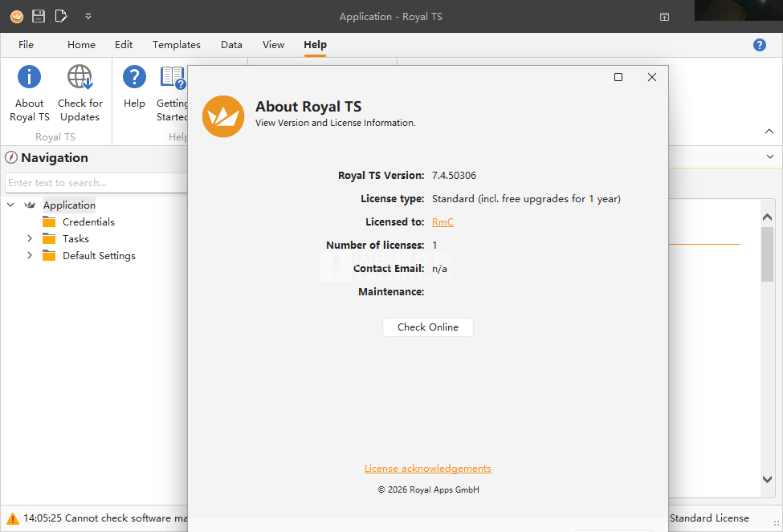Open About Royal TS ribbon icon
The width and height of the screenshot is (783, 532).
(30, 78)
